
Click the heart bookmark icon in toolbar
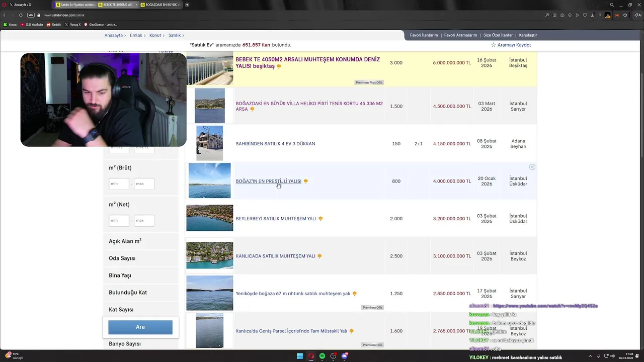pyautogui.click(x=585, y=15)
